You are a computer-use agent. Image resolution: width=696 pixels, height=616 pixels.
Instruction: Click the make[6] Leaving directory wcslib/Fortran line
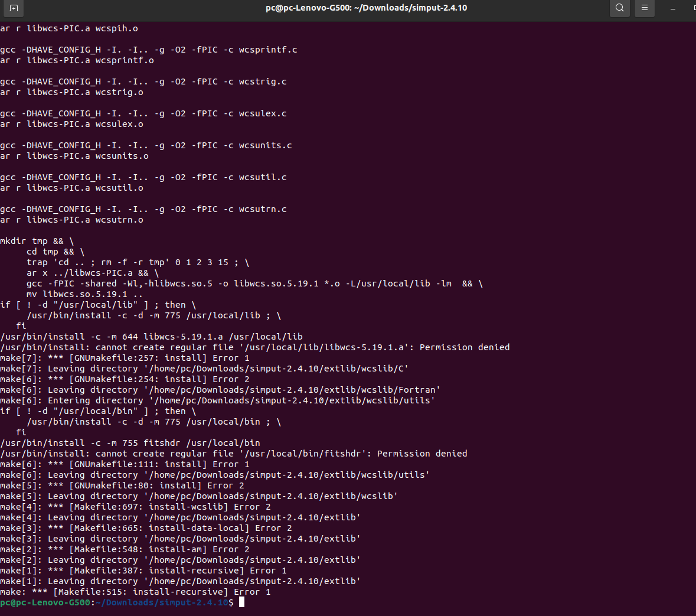220,390
